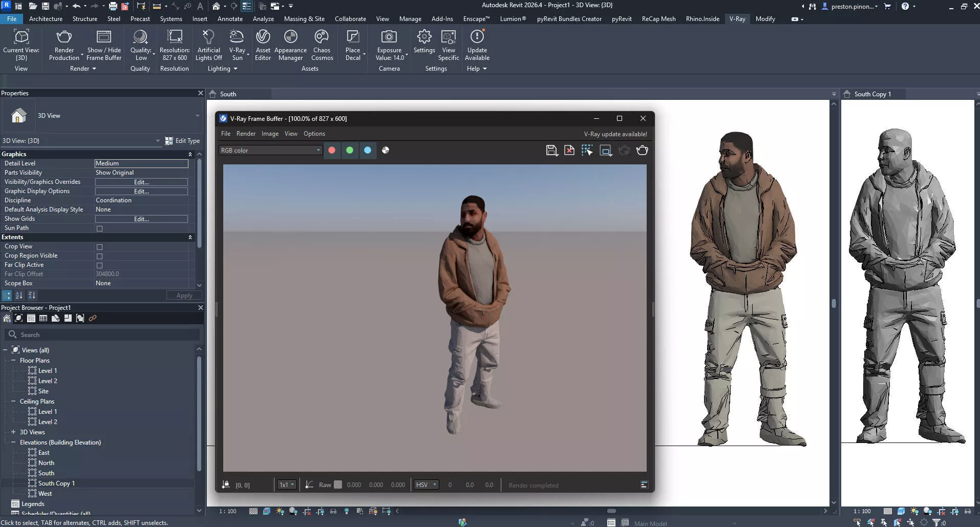Collapse the Ceiling Plans tree node
This screenshot has height=527, width=980.
click(x=13, y=401)
